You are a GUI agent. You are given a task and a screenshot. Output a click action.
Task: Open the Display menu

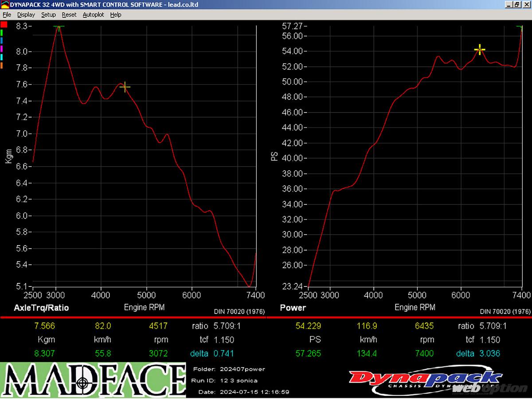pyautogui.click(x=26, y=15)
